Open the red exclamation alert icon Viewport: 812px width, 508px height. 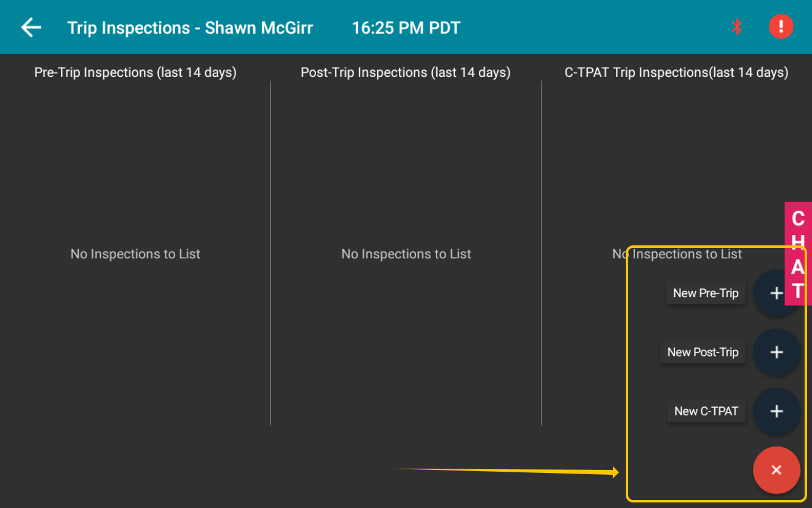pos(781,27)
